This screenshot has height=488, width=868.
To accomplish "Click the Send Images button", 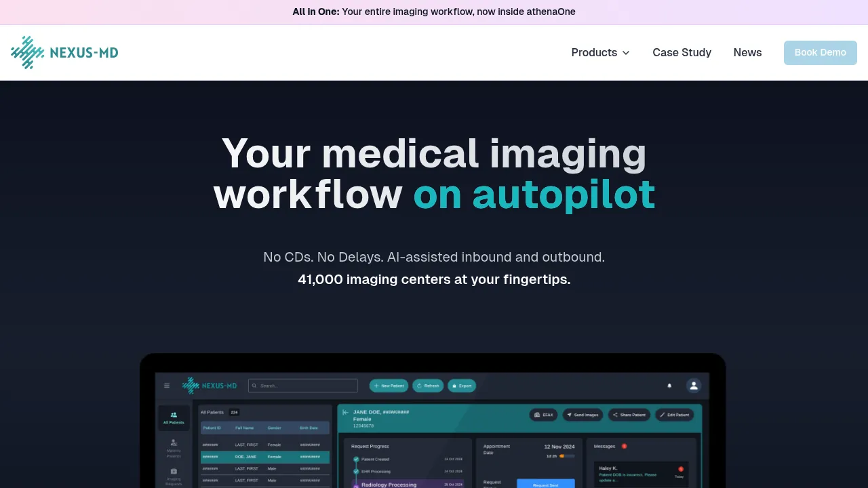I will pos(583,415).
